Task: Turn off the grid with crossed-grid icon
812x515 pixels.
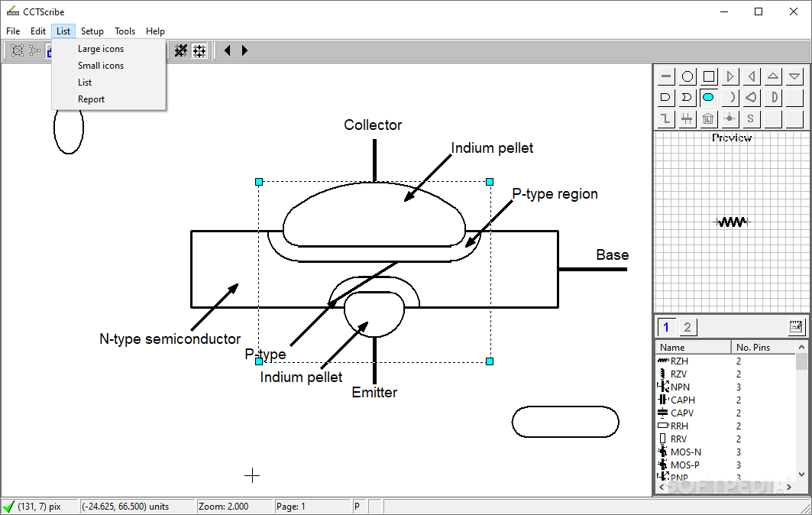Action: [x=181, y=50]
